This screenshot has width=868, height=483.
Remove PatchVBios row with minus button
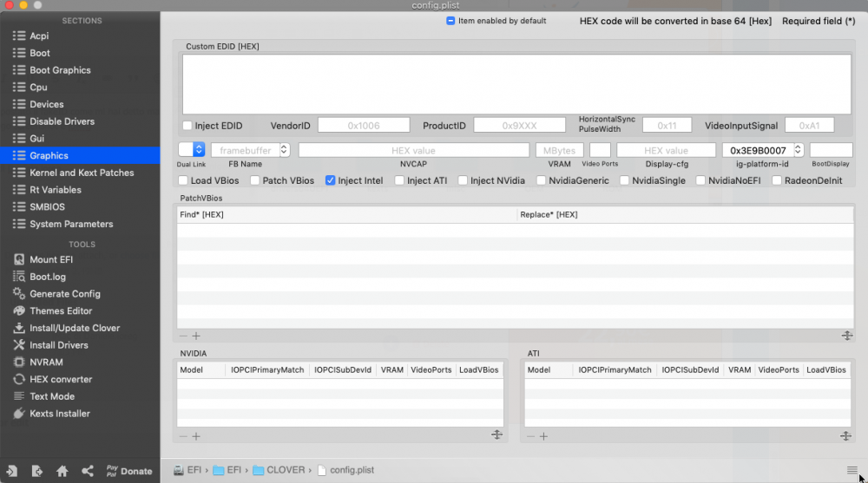(183, 336)
